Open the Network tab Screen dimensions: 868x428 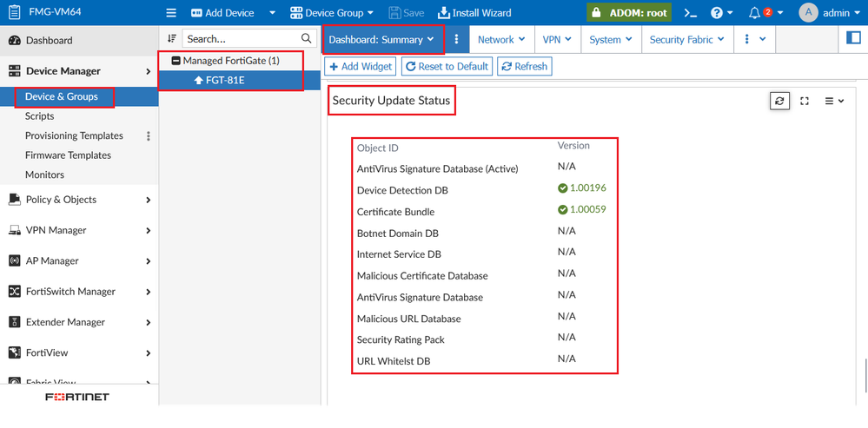pyautogui.click(x=501, y=39)
